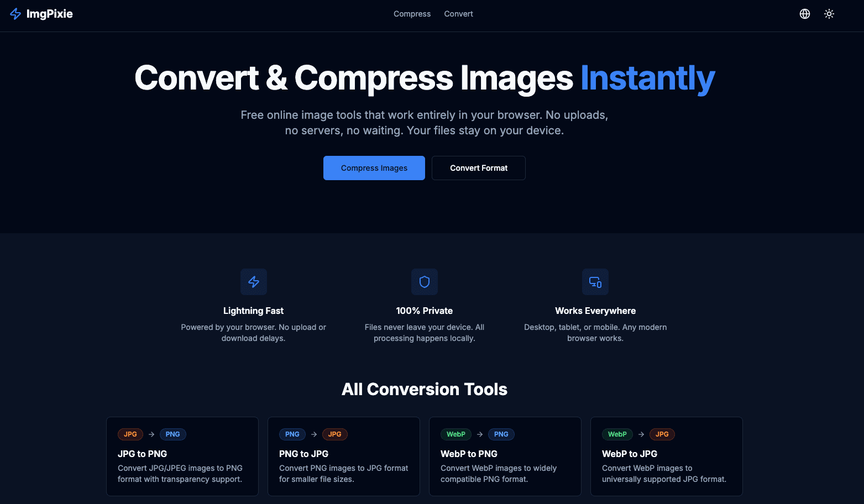Click the Lightning Fast bolt icon
The width and height of the screenshot is (864, 504).
[254, 282]
